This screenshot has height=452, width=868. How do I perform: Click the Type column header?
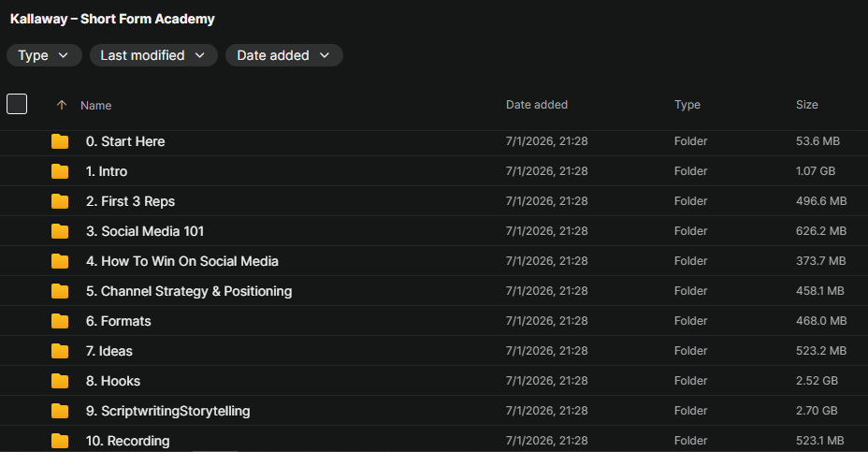tap(687, 105)
